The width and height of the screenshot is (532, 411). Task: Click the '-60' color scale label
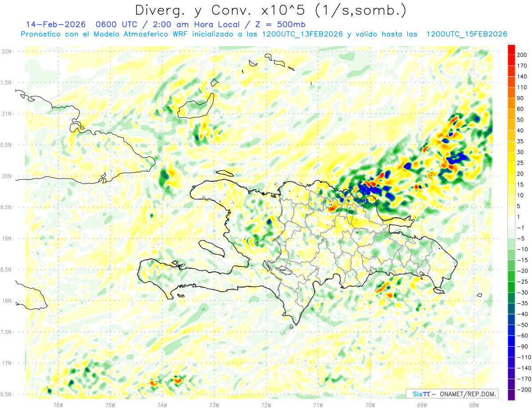pyautogui.click(x=523, y=336)
